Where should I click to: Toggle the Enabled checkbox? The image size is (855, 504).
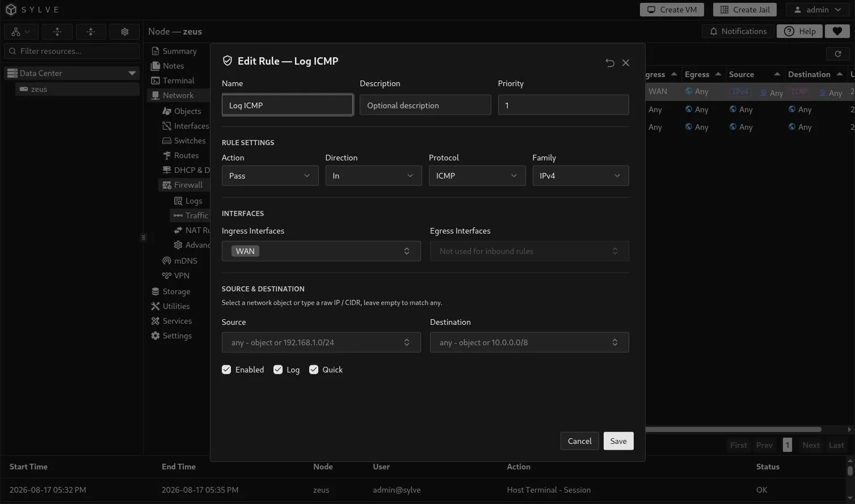226,370
